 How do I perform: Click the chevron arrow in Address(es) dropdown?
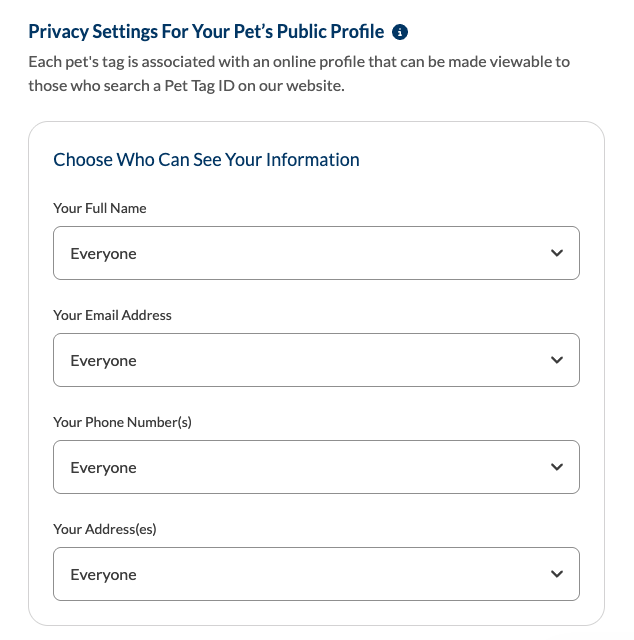(x=557, y=574)
